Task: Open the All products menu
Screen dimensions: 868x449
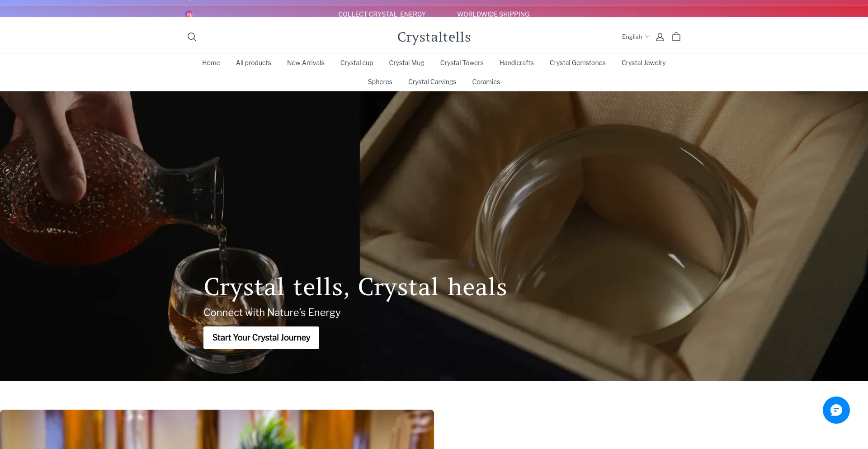Action: pyautogui.click(x=254, y=63)
